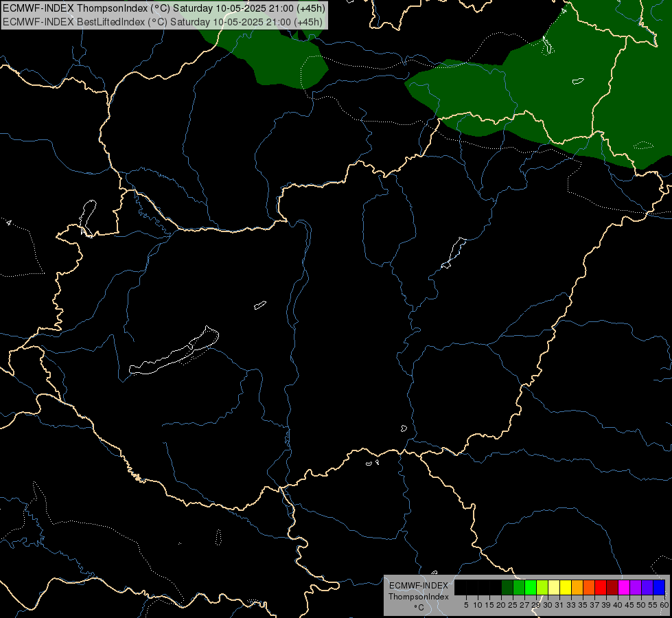672x618 pixels.
Task: Click the legend's ThompsonIndex label
Action: pyautogui.click(x=419, y=597)
